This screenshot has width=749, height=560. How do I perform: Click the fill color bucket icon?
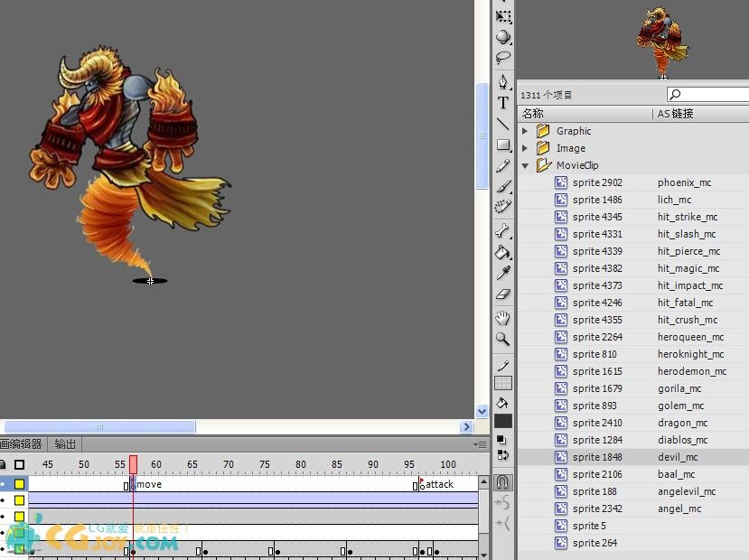(x=502, y=404)
